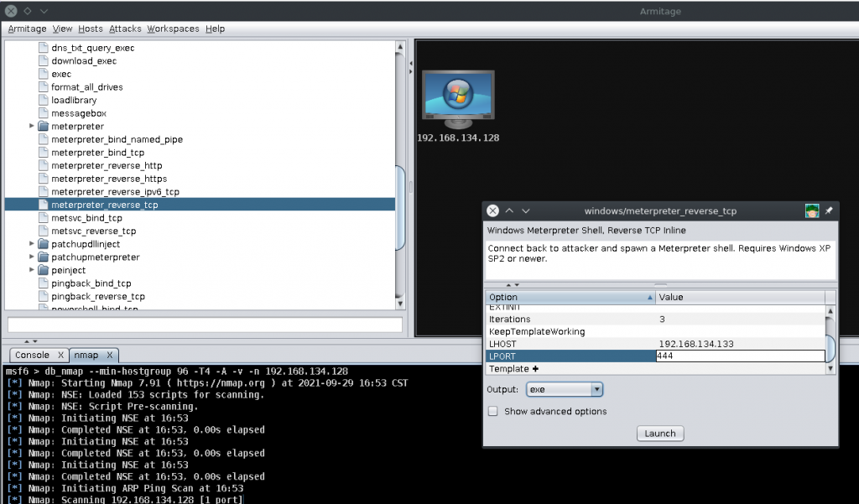
Task: Click the Armitage window titlebar down chevron
Action: [x=44, y=11]
